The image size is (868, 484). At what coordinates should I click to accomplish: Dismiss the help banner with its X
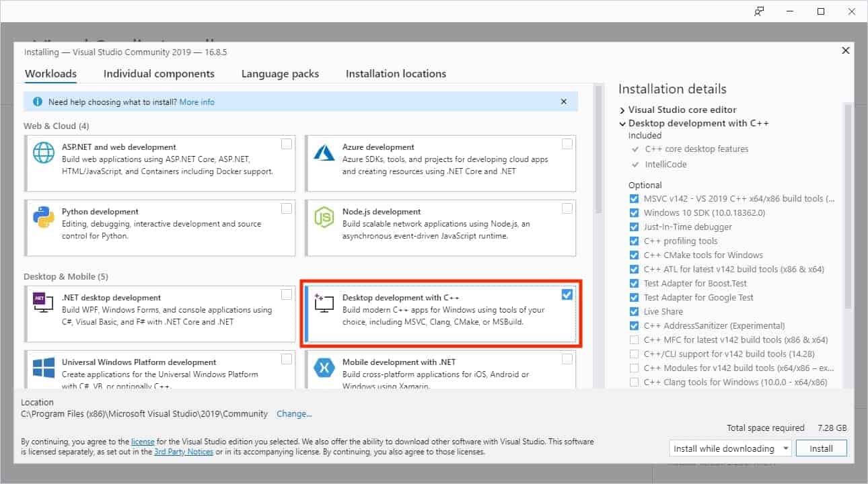[x=564, y=102]
